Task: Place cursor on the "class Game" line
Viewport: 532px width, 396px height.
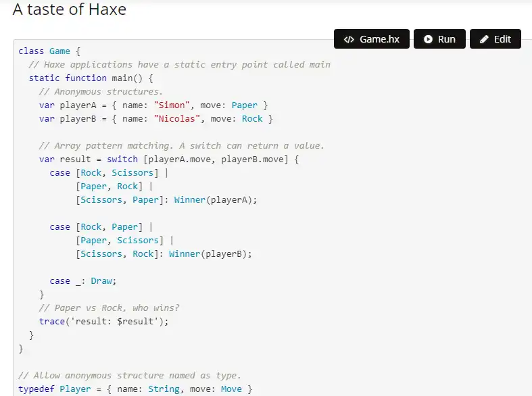Action: [49, 51]
